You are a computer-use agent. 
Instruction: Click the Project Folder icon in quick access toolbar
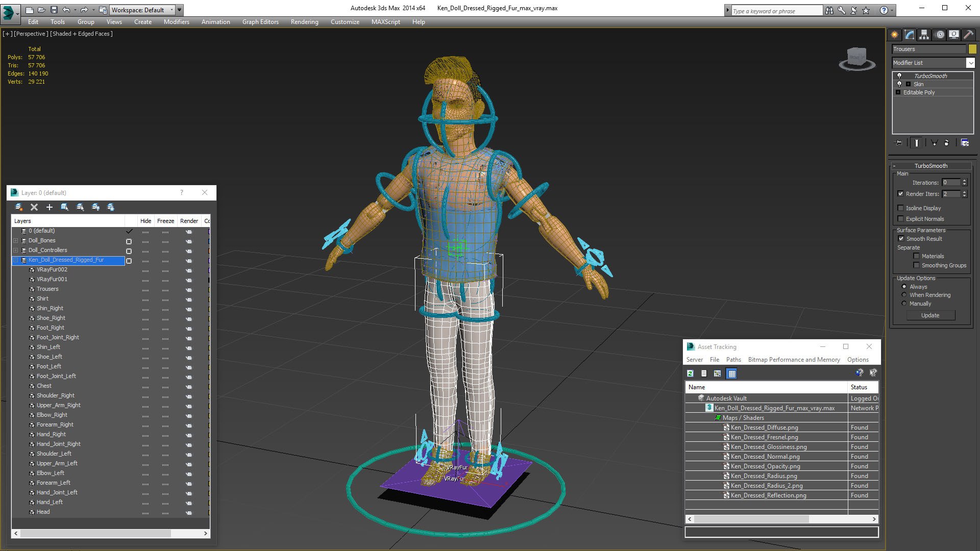(x=103, y=10)
